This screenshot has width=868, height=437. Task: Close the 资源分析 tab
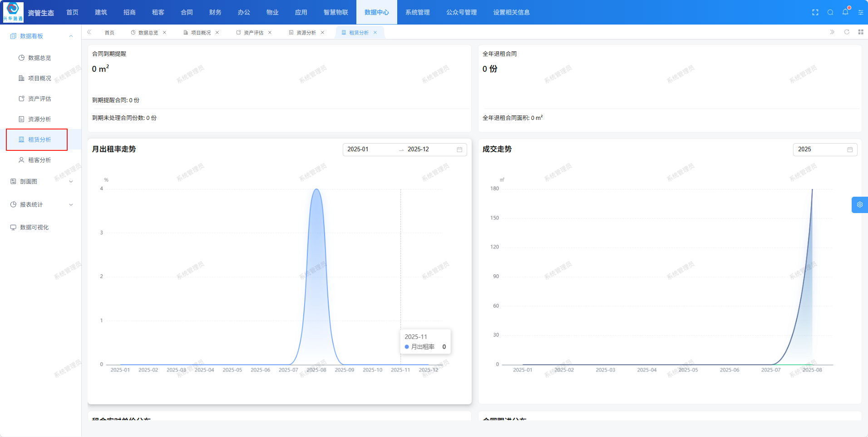pos(322,33)
